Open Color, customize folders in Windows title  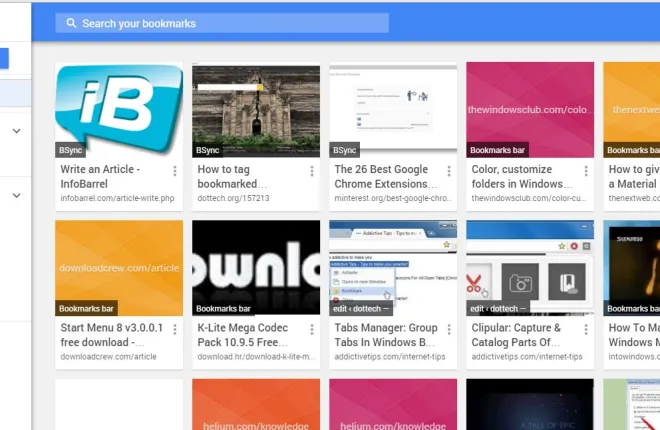pos(522,176)
